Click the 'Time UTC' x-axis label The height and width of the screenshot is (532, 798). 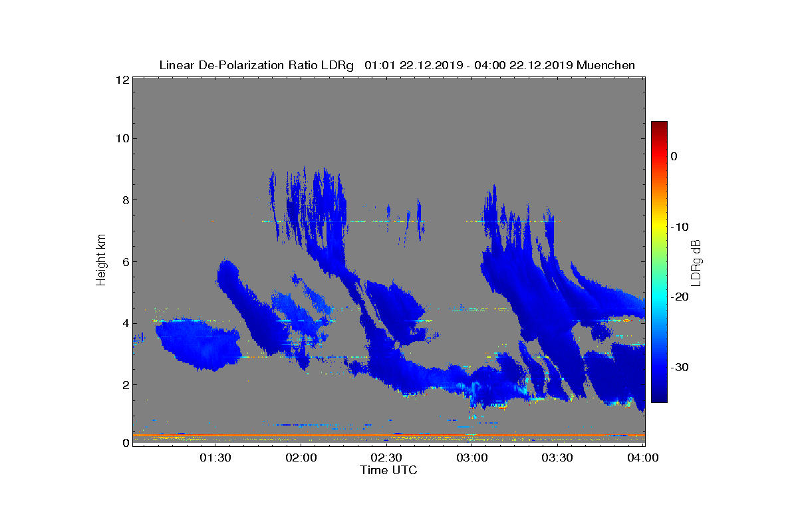point(389,470)
